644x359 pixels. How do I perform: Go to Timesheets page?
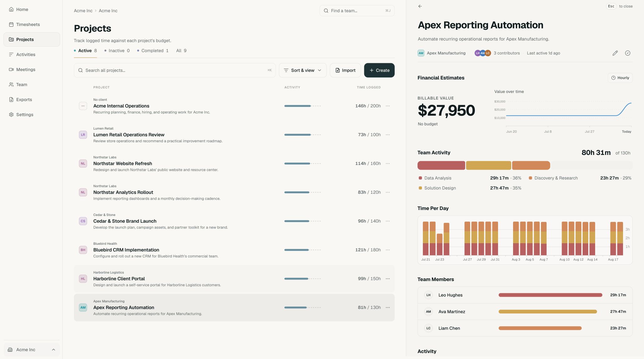[32, 24]
